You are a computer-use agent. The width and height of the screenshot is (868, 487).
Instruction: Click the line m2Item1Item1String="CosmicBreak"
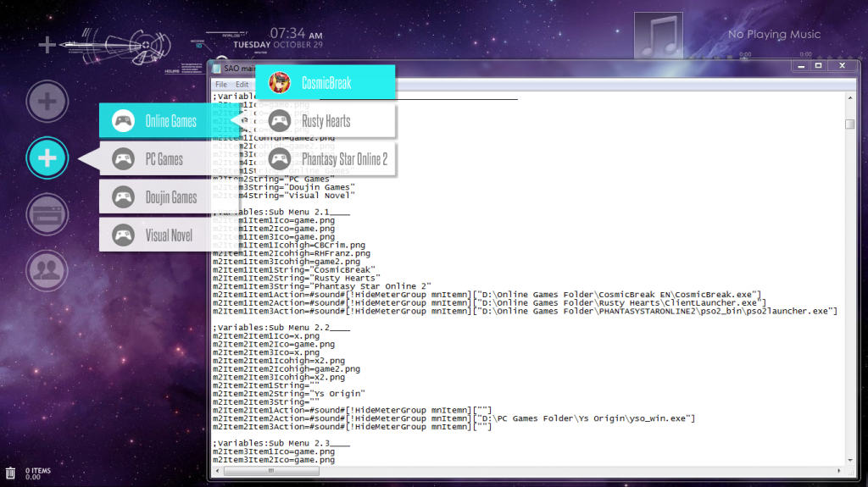click(294, 269)
